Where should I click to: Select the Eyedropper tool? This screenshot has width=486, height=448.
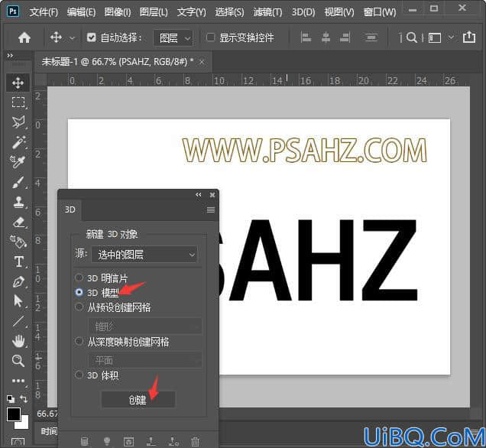tap(18, 162)
